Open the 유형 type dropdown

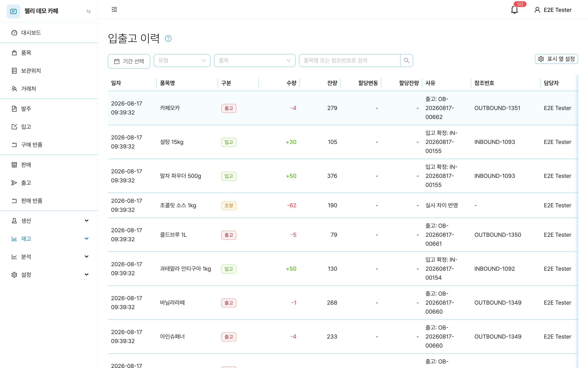[x=182, y=60]
